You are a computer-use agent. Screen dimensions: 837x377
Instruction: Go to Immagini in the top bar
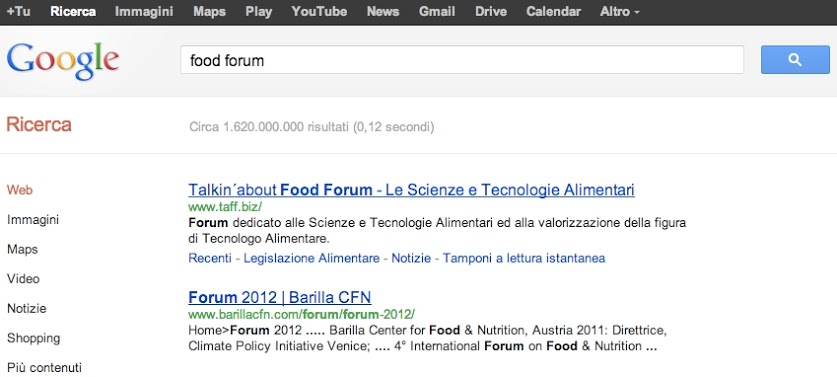point(144,12)
